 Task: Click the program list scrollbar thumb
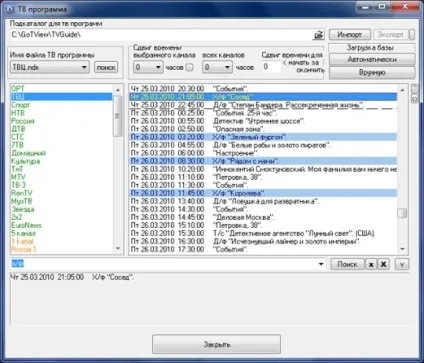click(402, 213)
